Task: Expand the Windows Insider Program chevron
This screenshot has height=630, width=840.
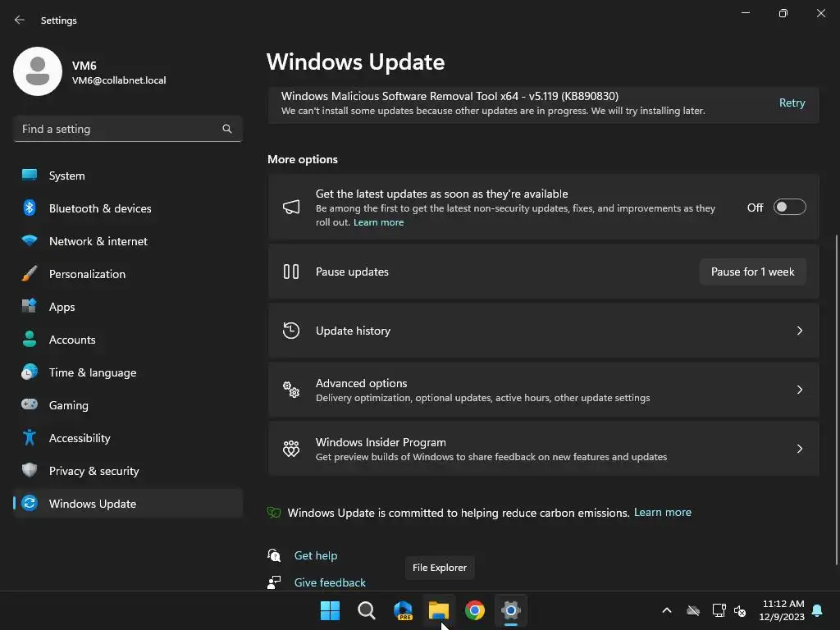Action: click(x=800, y=449)
